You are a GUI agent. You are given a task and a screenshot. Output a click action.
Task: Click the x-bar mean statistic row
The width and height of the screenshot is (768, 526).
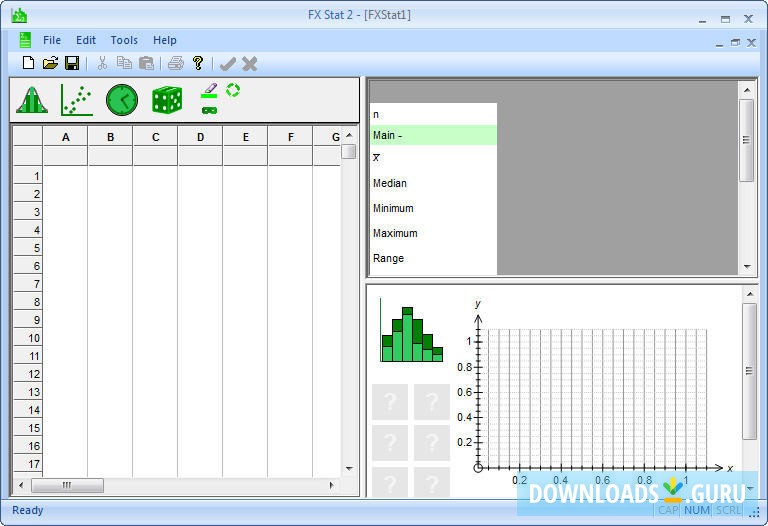tap(433, 157)
